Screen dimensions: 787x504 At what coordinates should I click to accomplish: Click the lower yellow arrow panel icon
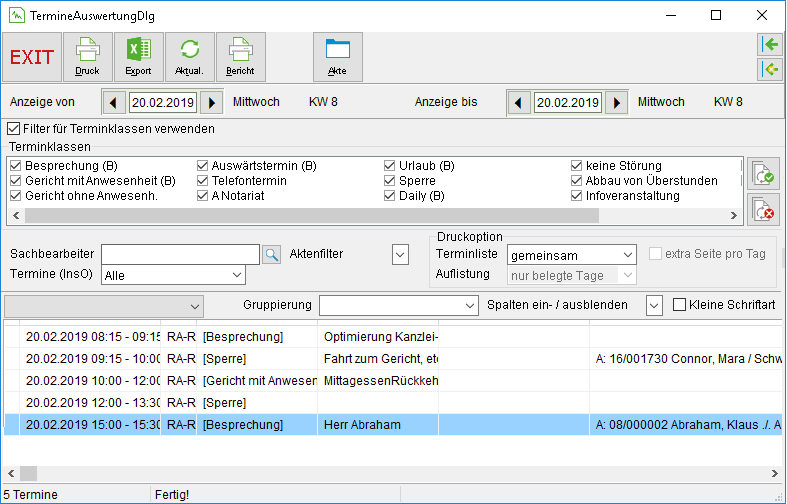(x=770, y=69)
